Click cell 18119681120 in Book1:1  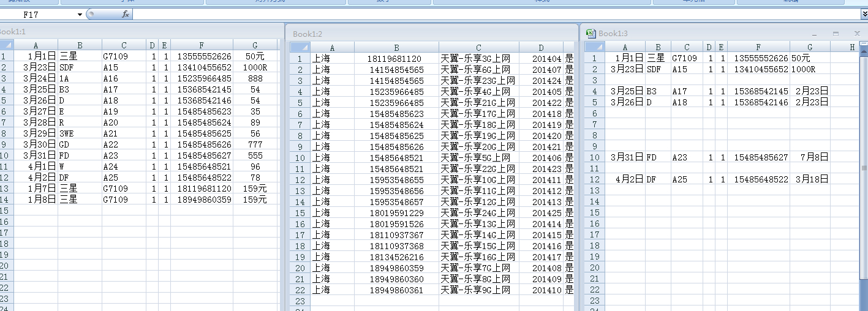click(202, 189)
